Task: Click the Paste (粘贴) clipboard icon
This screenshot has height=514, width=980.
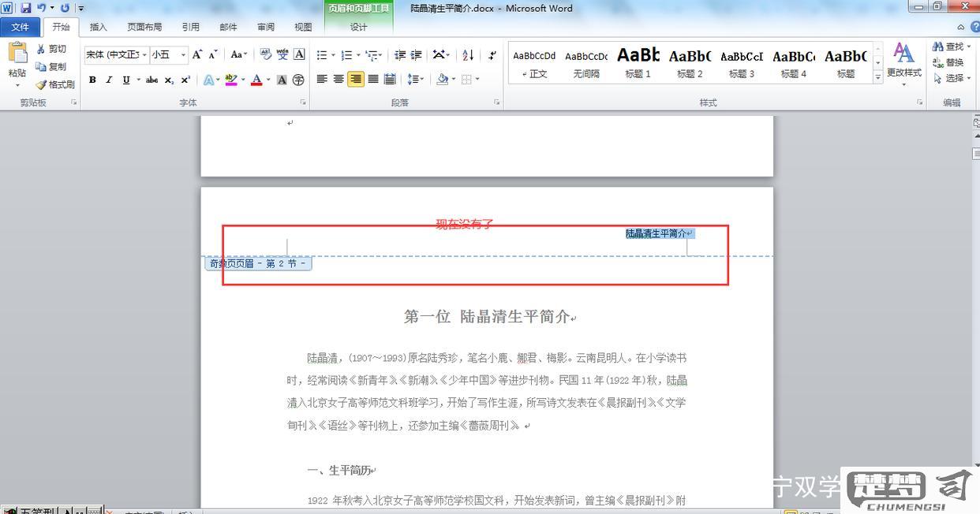Action: coord(17,53)
